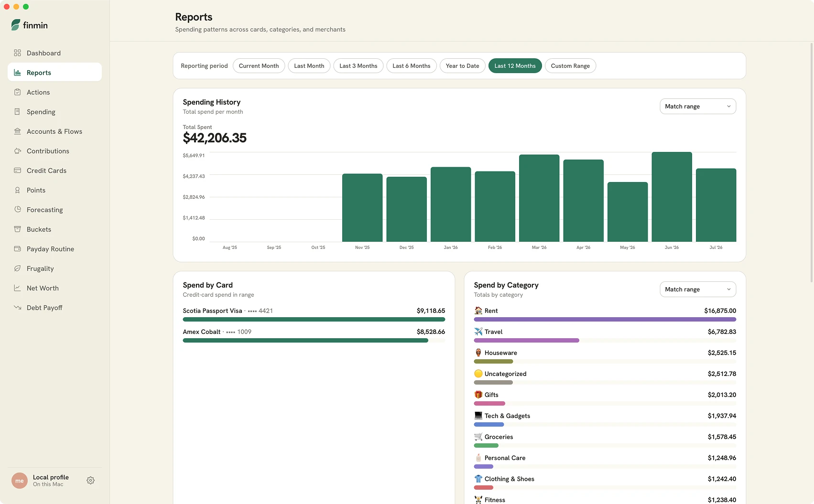
Task: Click the Travel progress bar
Action: pyautogui.click(x=526, y=341)
